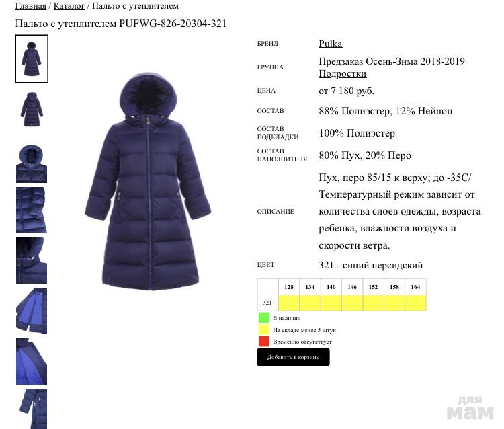Choose size 152 yellow cell

tap(373, 303)
